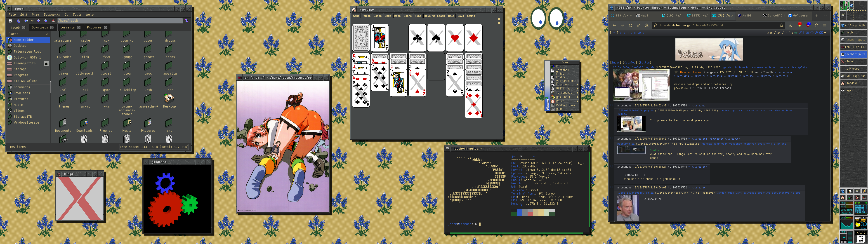
Task: Toggle header board list with [+] control
Action: pyautogui.click(x=614, y=33)
